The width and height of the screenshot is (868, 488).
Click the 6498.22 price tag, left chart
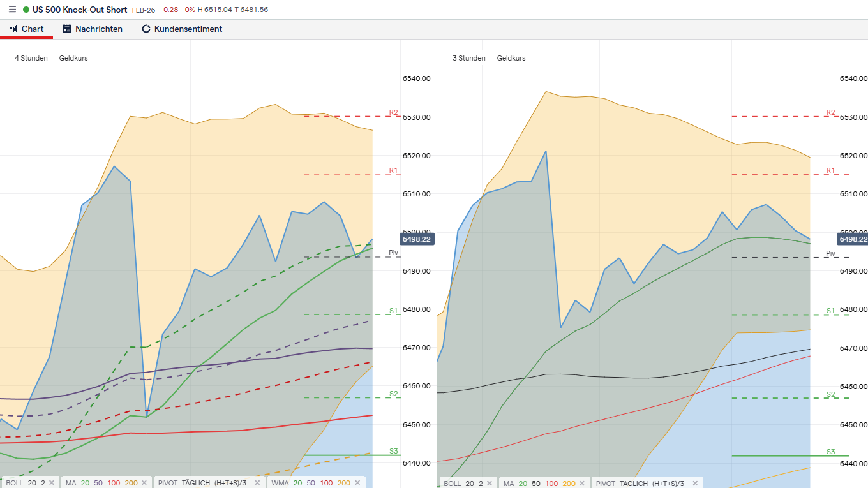pos(417,239)
